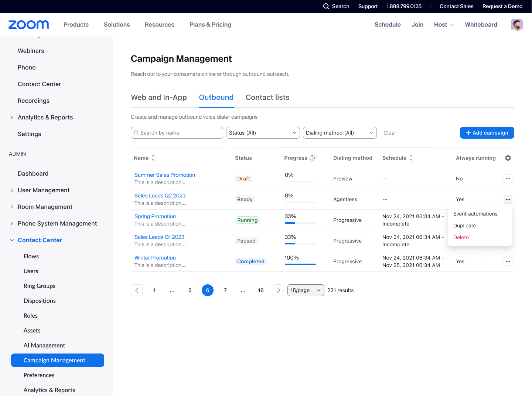Viewport: 532px width, 396px height.
Task: Click the Progress info icon
Action: tap(312, 158)
